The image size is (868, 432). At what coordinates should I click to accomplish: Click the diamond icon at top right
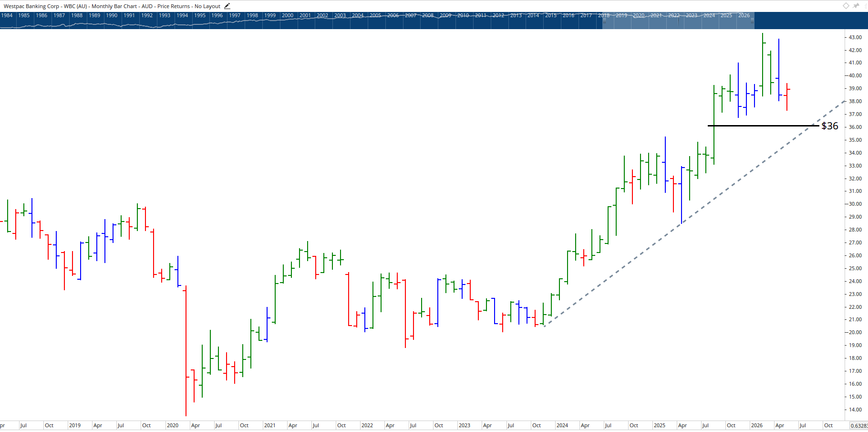[846, 6]
